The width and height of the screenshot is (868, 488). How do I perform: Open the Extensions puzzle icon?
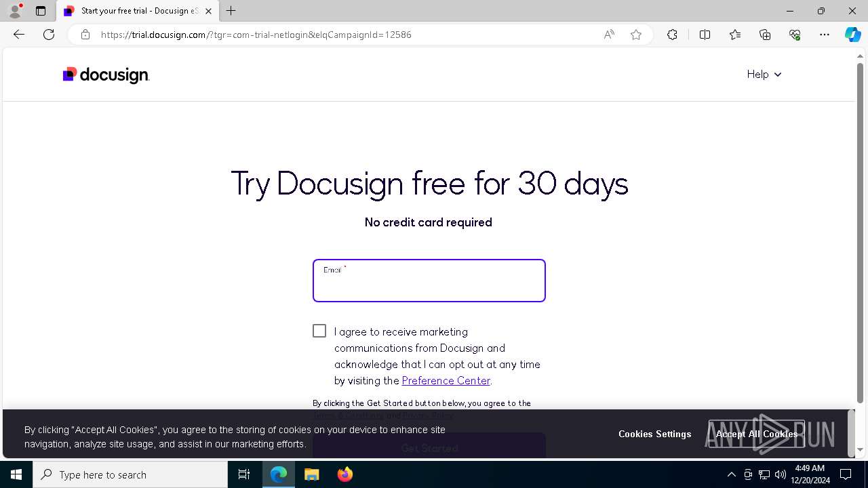click(672, 35)
